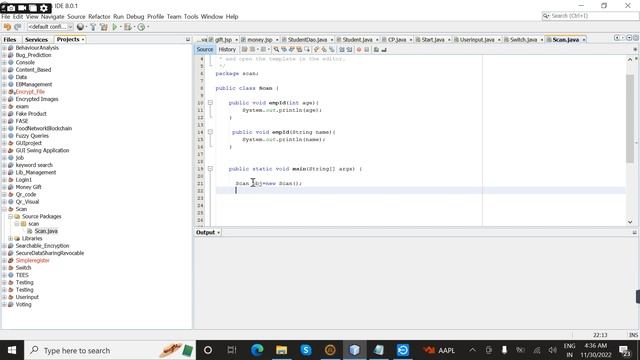
Task: Click the Comment icon in editor toolbar
Action: click(376, 49)
